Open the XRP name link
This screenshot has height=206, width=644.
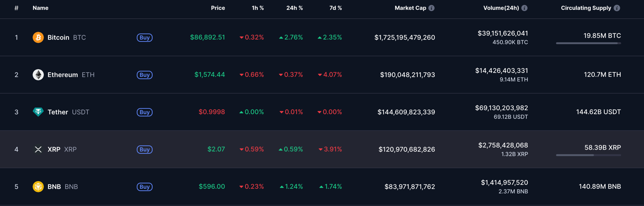54,149
